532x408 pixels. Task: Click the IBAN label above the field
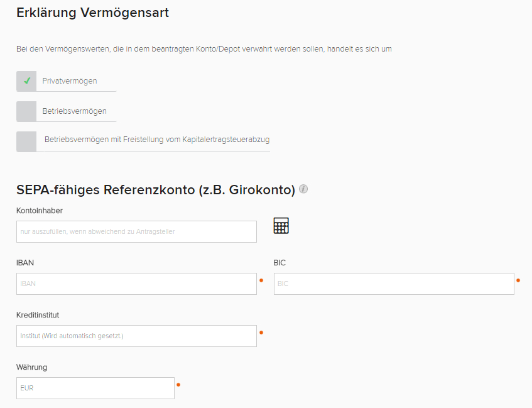(25, 263)
